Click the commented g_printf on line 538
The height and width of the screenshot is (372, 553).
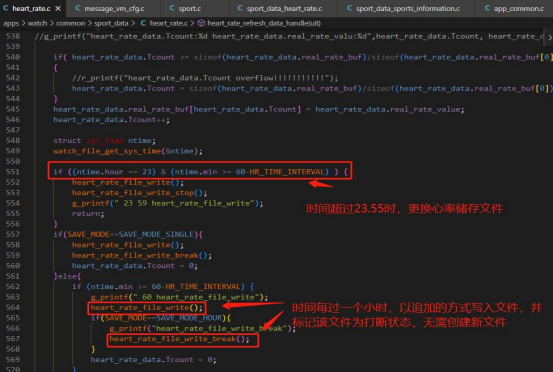click(288, 36)
